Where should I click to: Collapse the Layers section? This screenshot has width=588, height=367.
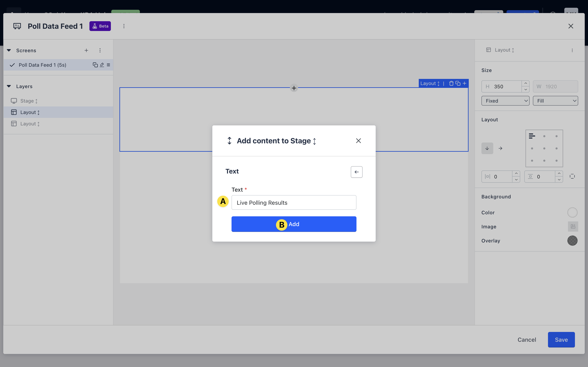point(9,86)
